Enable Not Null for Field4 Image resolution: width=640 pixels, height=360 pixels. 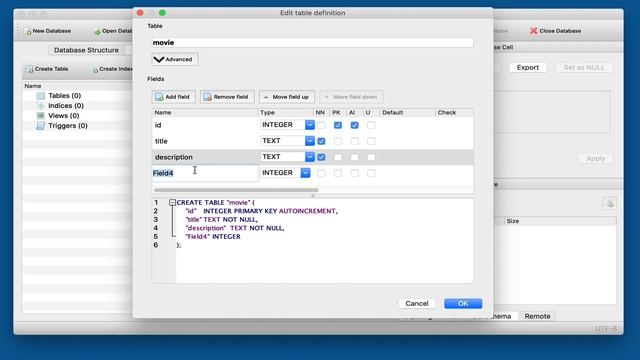click(x=321, y=173)
